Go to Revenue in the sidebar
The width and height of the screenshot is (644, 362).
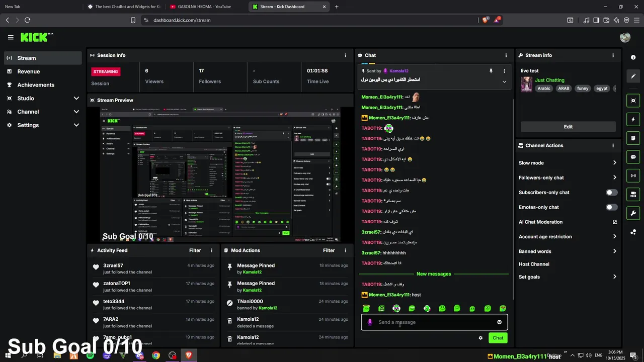[x=43, y=71]
